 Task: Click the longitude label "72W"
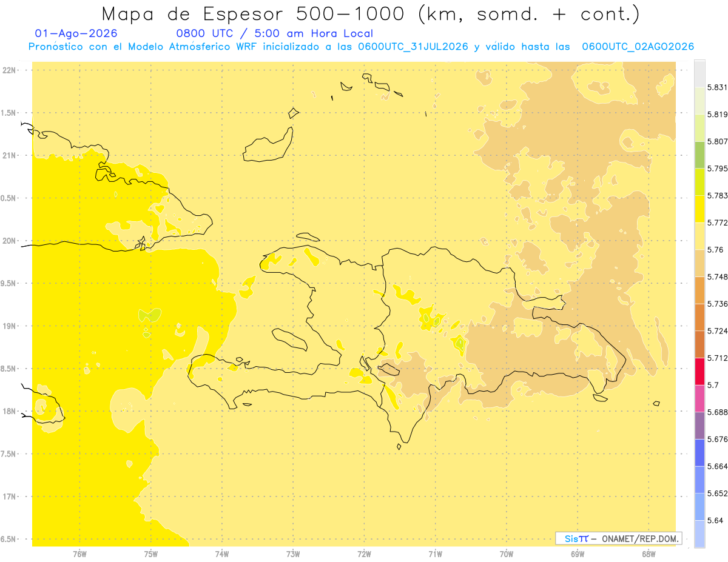tap(364, 554)
